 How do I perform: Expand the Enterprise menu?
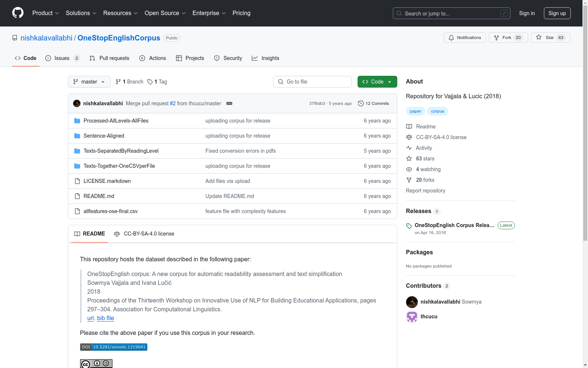tap(209, 13)
